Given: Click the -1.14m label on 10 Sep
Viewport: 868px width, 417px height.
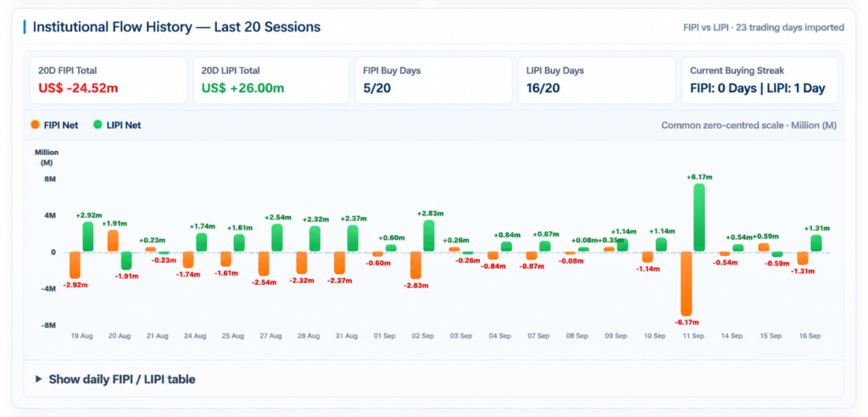Looking at the screenshot, I should pyautogui.click(x=648, y=270).
